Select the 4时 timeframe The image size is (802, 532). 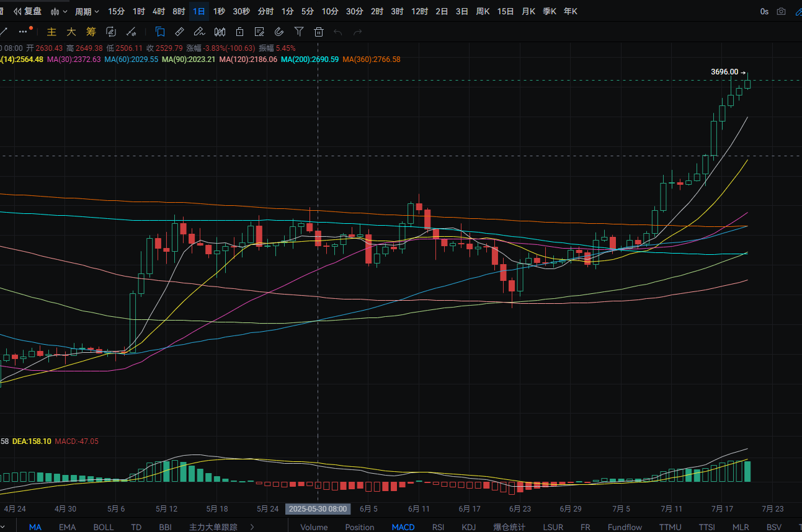pos(159,11)
